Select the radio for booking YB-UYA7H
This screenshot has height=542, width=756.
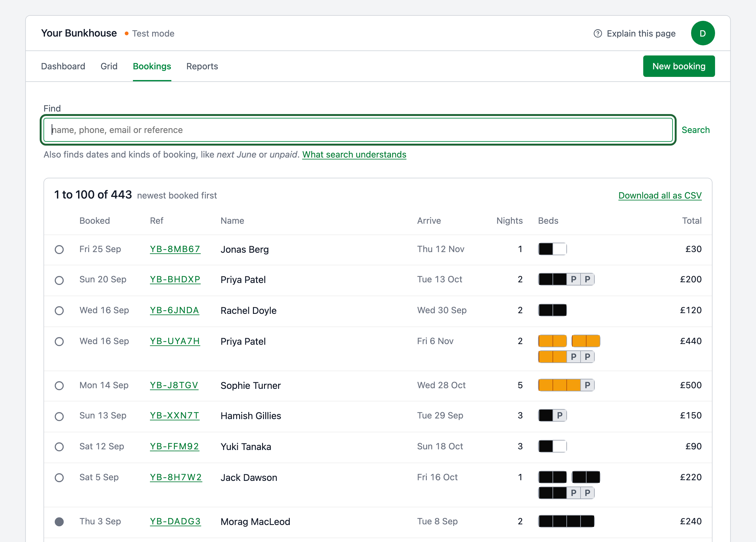59,342
